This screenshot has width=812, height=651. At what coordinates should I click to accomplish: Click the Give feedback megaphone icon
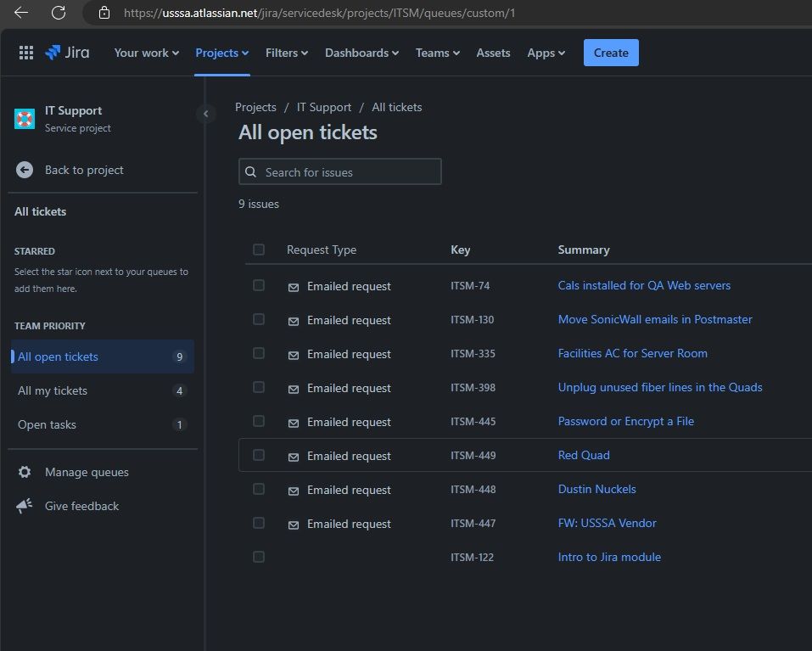pos(25,506)
